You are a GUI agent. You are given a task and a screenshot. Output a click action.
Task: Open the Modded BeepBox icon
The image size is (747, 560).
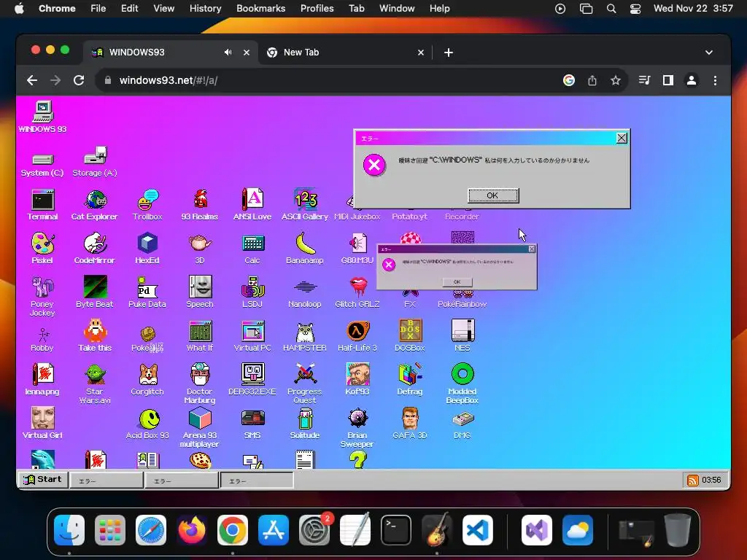tap(462, 384)
